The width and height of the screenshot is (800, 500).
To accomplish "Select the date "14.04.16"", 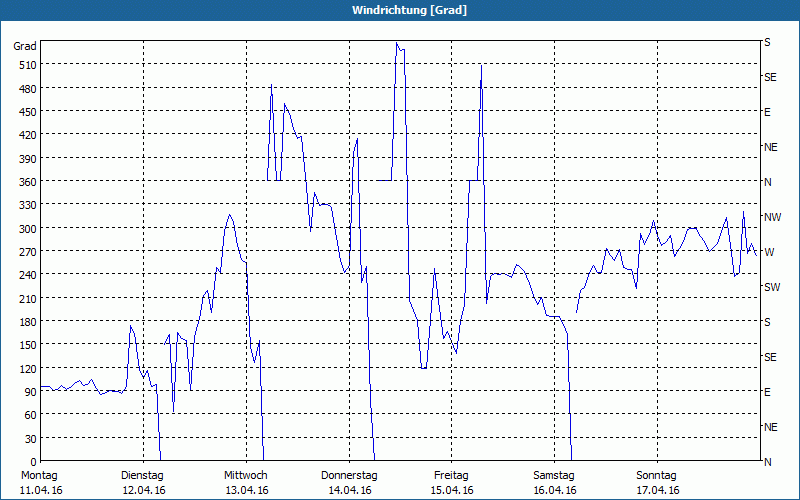I will (x=350, y=491).
